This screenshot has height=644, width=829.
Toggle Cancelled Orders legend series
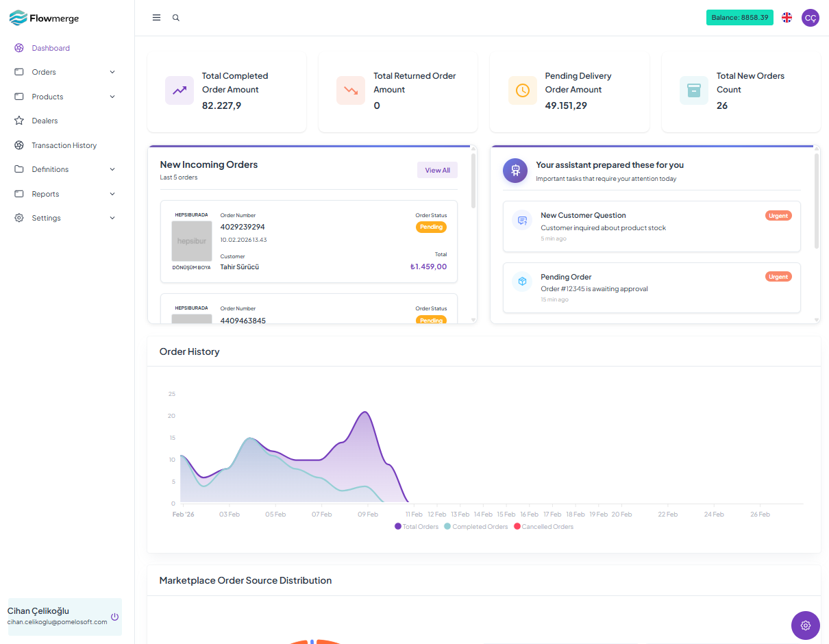coord(543,527)
